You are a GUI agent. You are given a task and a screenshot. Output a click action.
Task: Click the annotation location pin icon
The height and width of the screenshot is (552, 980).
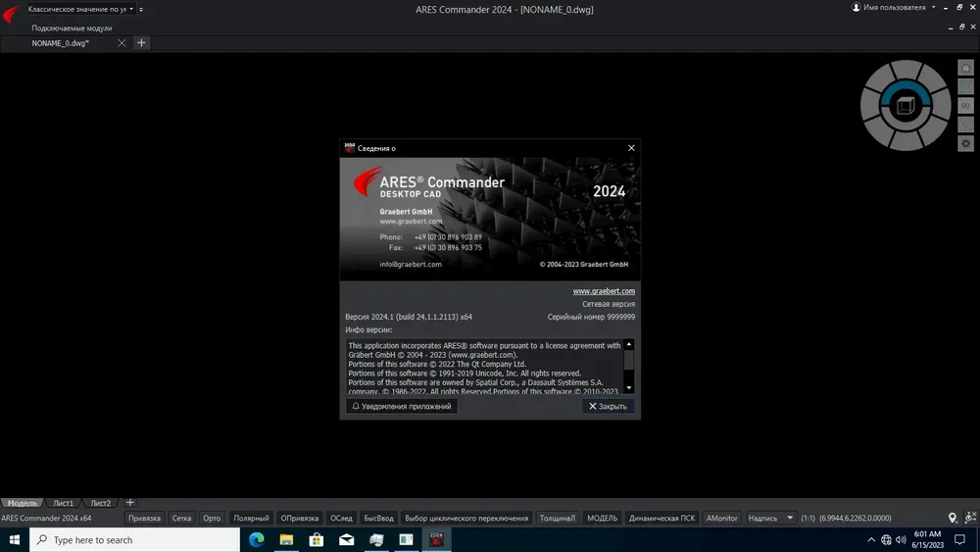point(952,518)
